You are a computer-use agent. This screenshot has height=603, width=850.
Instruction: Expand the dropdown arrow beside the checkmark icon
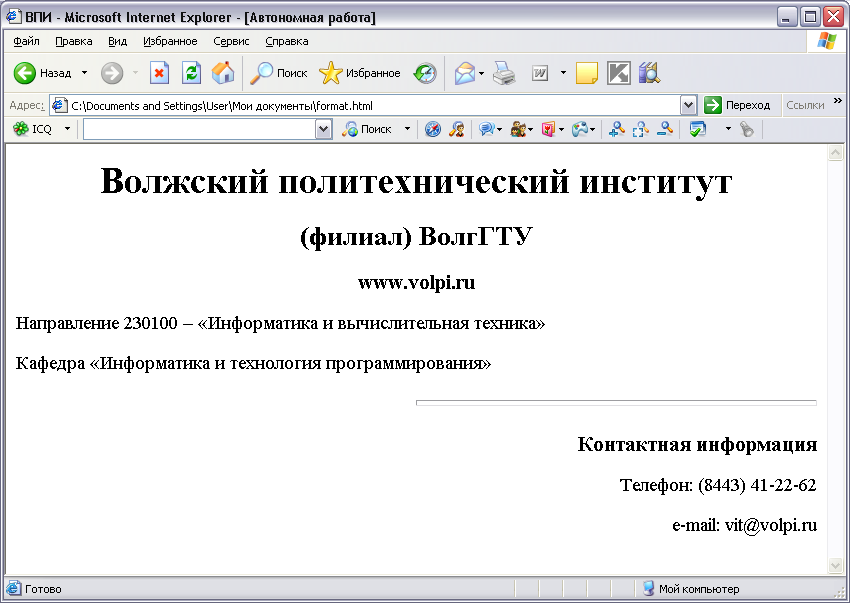[728, 129]
